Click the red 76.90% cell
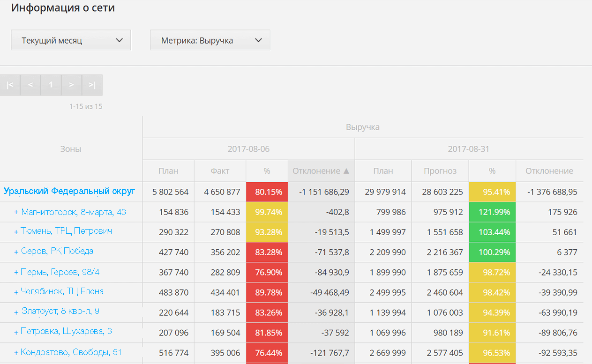The image size is (592, 364). (267, 272)
